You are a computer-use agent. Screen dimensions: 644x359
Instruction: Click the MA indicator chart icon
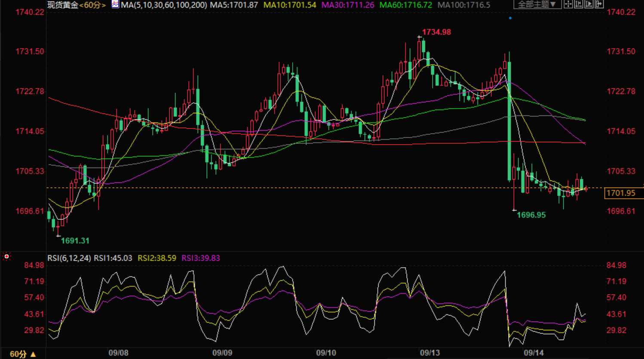115,4
